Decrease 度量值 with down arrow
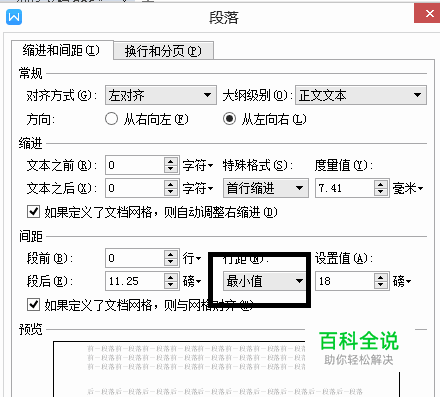This screenshot has height=397, width=440. pos(381,192)
